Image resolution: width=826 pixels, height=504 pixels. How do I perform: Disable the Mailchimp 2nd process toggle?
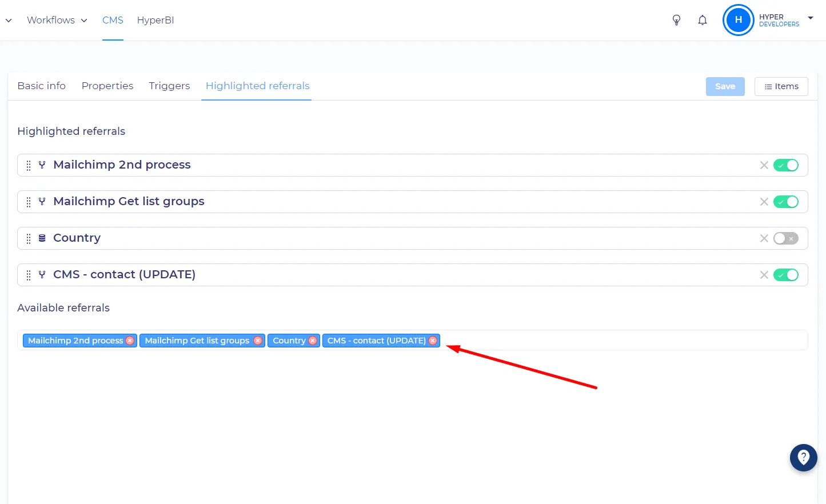pyautogui.click(x=786, y=165)
